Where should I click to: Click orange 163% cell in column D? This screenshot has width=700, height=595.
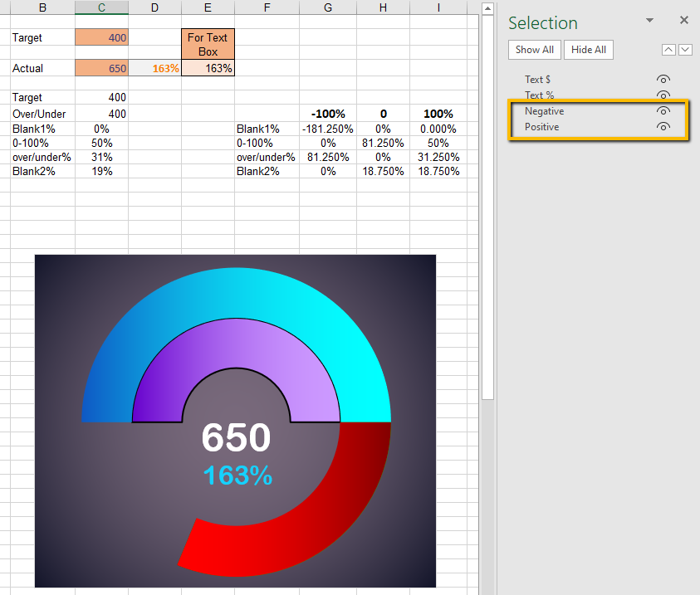(155, 68)
